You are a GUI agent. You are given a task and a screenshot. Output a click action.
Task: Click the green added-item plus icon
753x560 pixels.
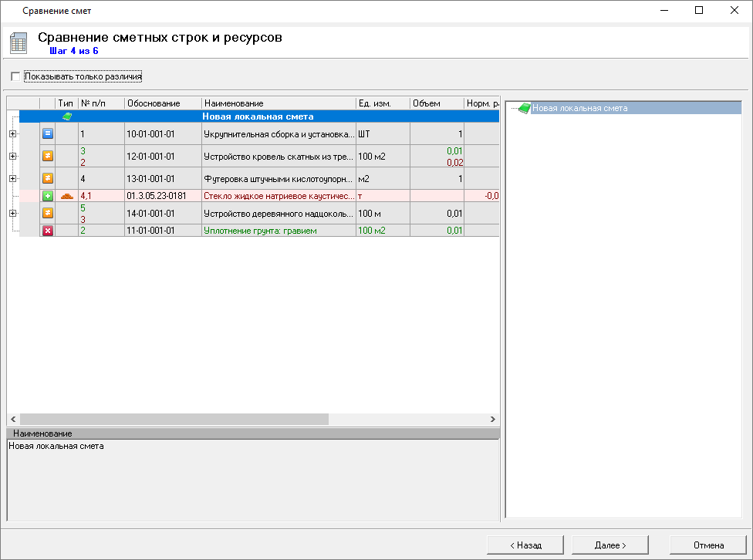click(47, 196)
